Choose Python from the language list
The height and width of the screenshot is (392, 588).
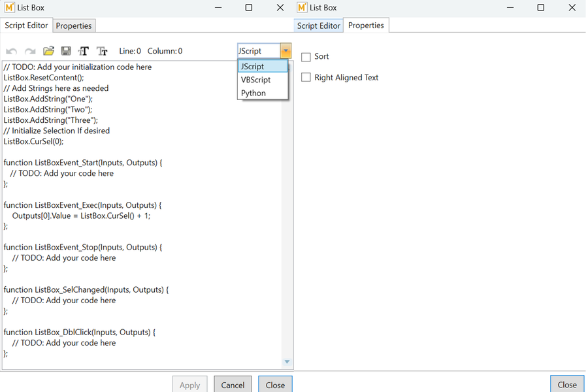tap(253, 93)
